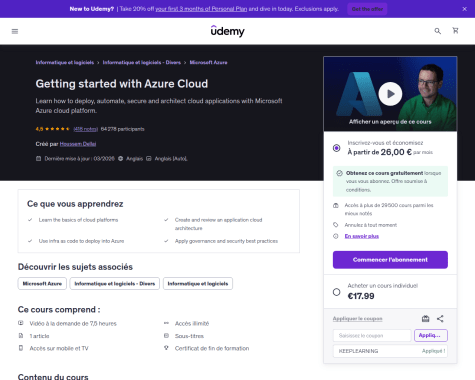Click the green checkmark offer icon

(x=339, y=173)
